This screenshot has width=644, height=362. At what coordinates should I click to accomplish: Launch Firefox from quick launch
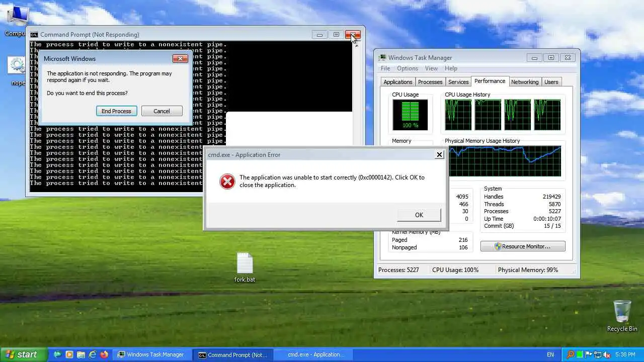pyautogui.click(x=104, y=354)
